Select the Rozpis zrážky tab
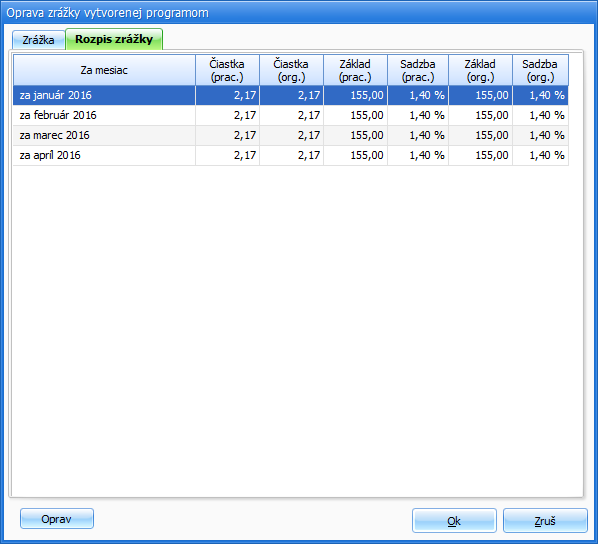 pyautogui.click(x=114, y=39)
